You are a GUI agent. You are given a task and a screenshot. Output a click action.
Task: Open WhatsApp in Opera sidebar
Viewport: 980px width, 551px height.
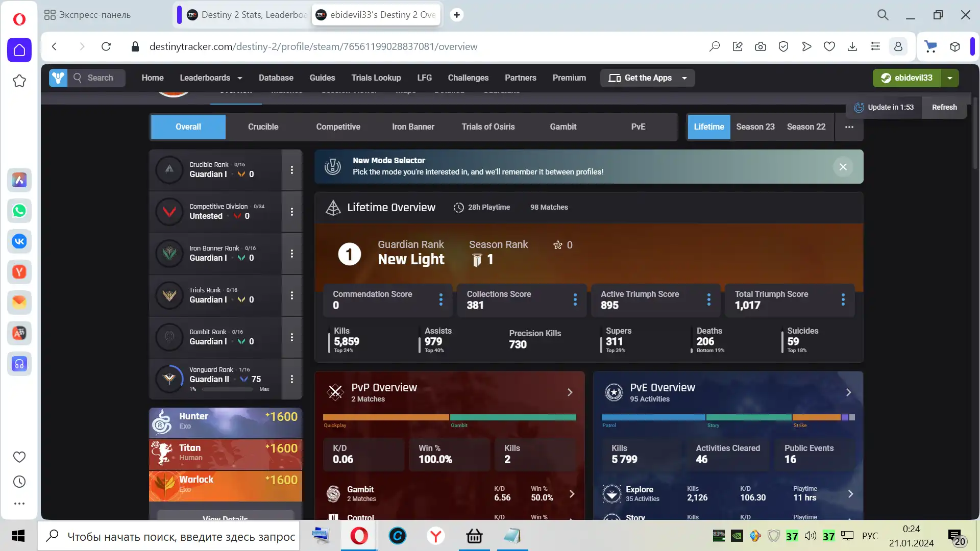click(19, 211)
